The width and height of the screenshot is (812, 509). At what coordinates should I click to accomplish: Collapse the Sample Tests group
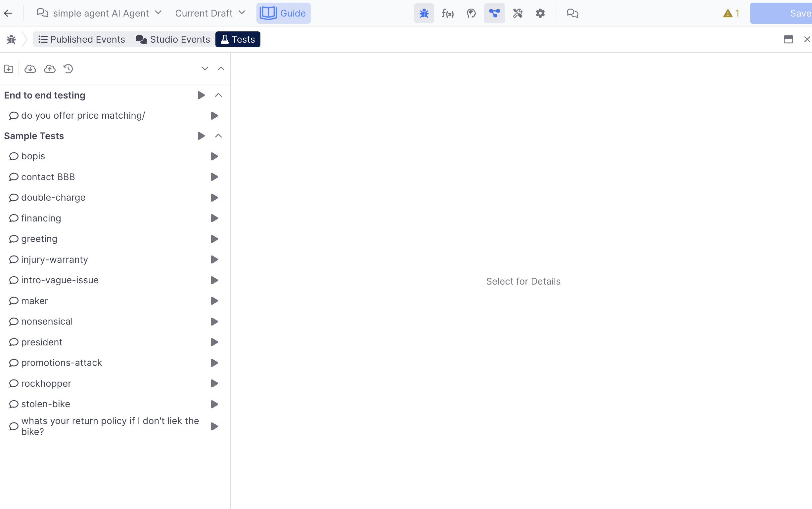click(218, 136)
